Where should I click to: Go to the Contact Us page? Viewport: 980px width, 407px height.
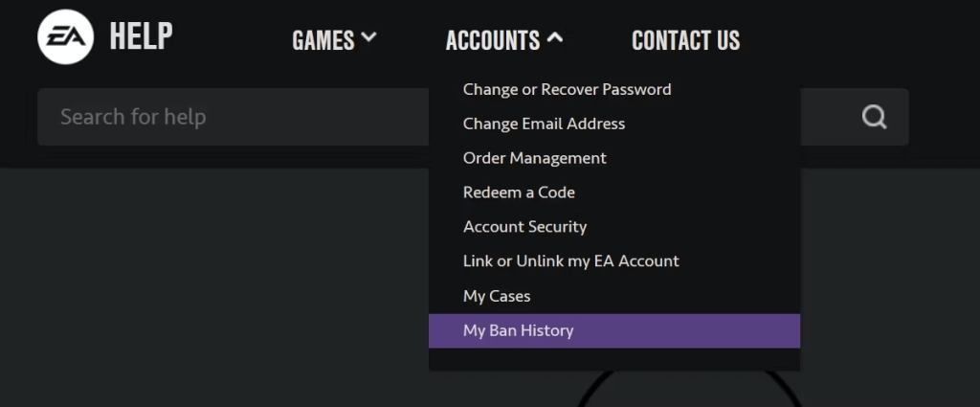[685, 40]
